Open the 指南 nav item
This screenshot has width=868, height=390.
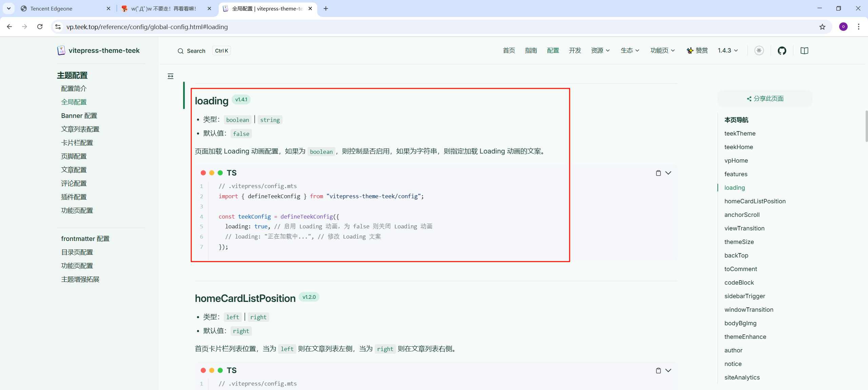pyautogui.click(x=531, y=50)
